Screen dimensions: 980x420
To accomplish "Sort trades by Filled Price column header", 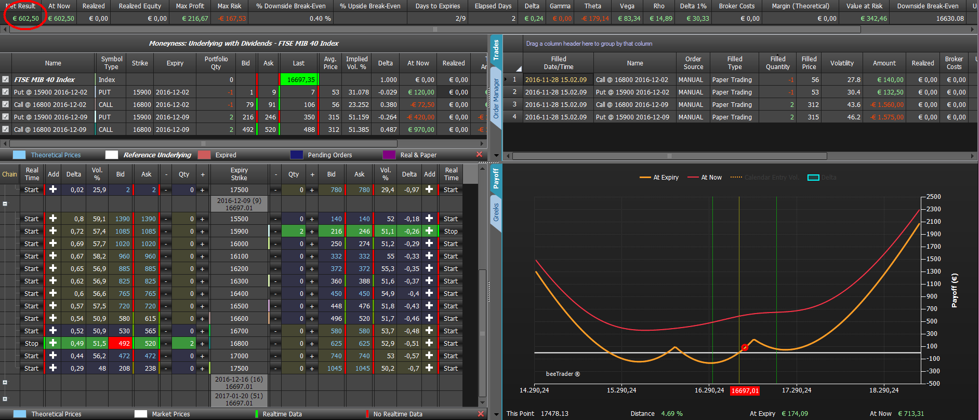I will [809, 63].
